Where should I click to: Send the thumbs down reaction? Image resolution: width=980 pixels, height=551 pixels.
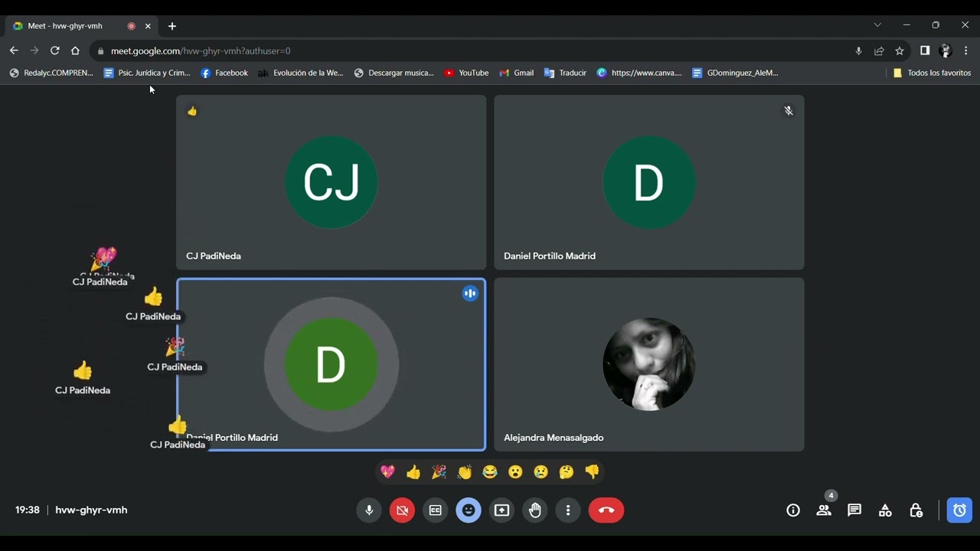click(x=592, y=472)
